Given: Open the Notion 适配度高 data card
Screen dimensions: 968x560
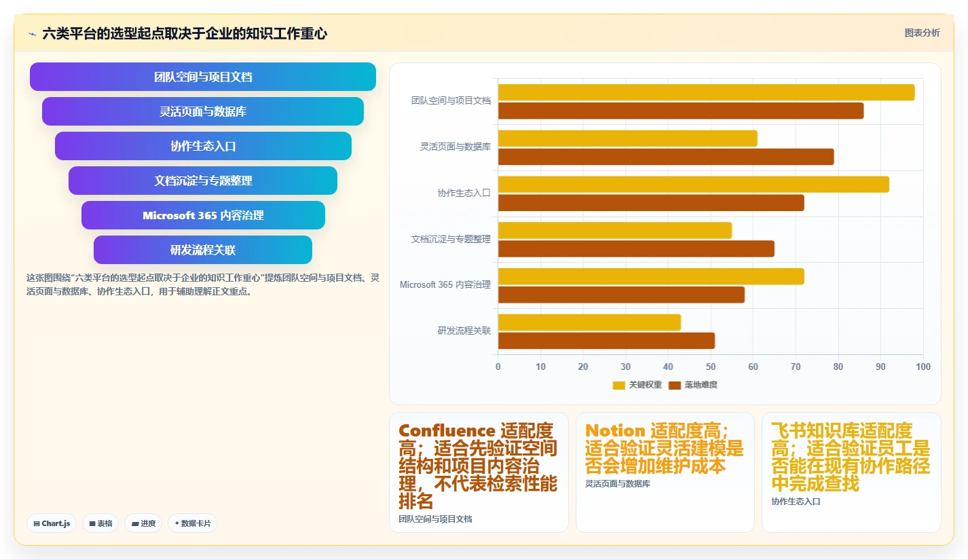Looking at the screenshot, I should pyautogui.click(x=665, y=472).
